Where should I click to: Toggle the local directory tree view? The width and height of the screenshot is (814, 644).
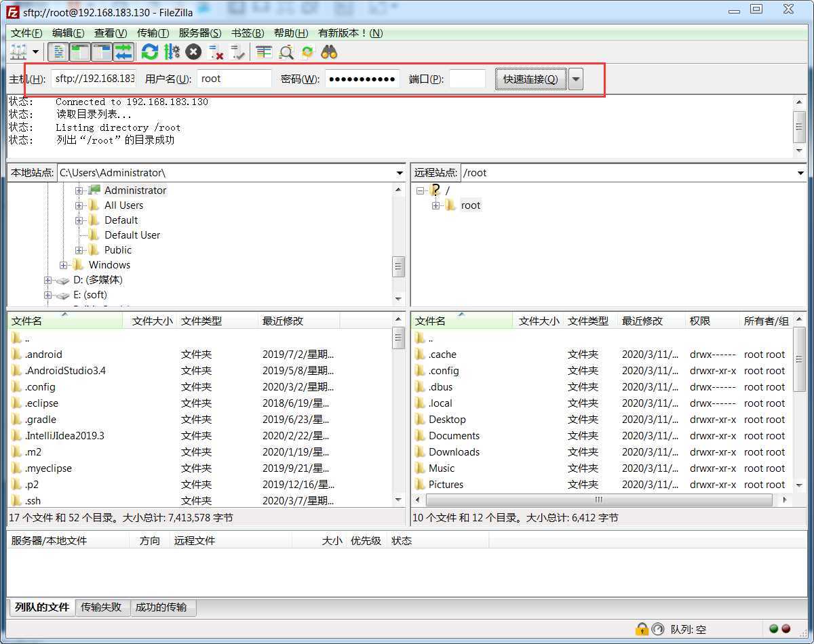click(x=80, y=52)
